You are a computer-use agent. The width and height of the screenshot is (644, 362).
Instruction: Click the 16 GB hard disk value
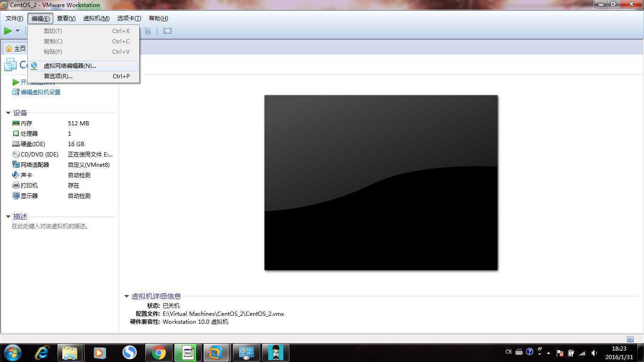[x=76, y=144]
